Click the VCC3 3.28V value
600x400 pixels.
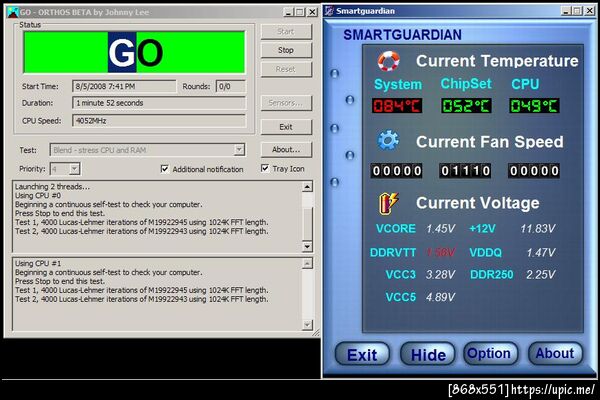tap(440, 274)
